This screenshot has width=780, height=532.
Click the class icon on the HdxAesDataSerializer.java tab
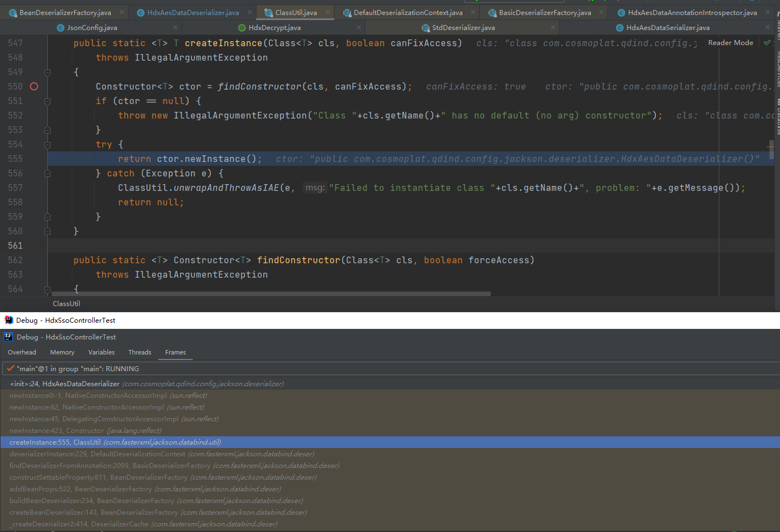tap(620, 28)
